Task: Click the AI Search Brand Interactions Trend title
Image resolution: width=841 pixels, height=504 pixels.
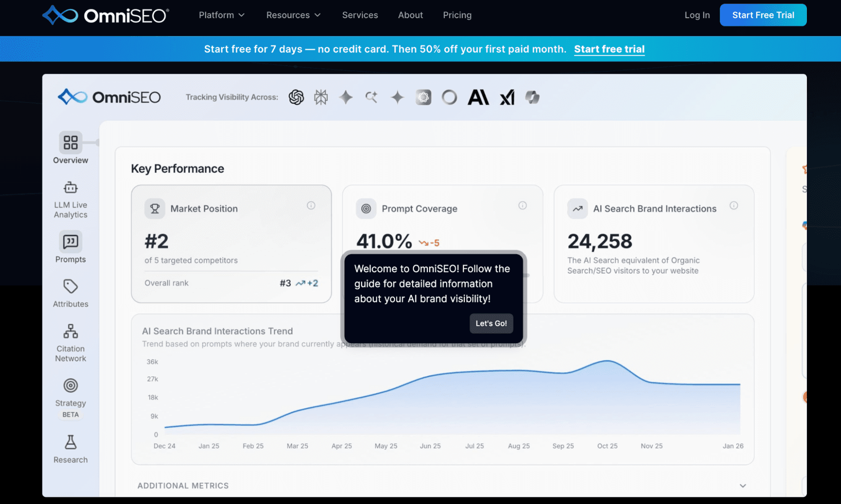Action: click(x=217, y=331)
